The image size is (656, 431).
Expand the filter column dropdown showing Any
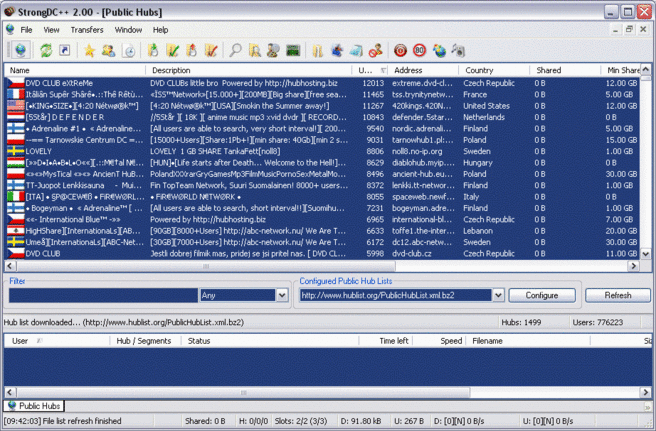282,296
